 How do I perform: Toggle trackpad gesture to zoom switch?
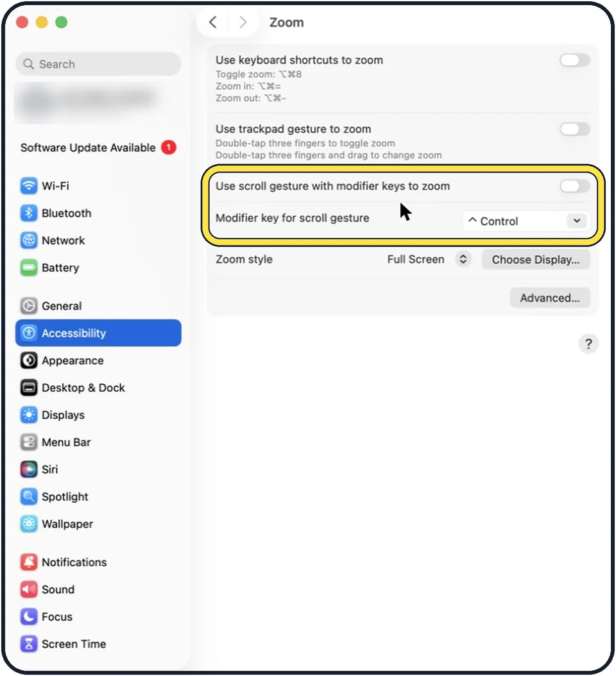[574, 129]
